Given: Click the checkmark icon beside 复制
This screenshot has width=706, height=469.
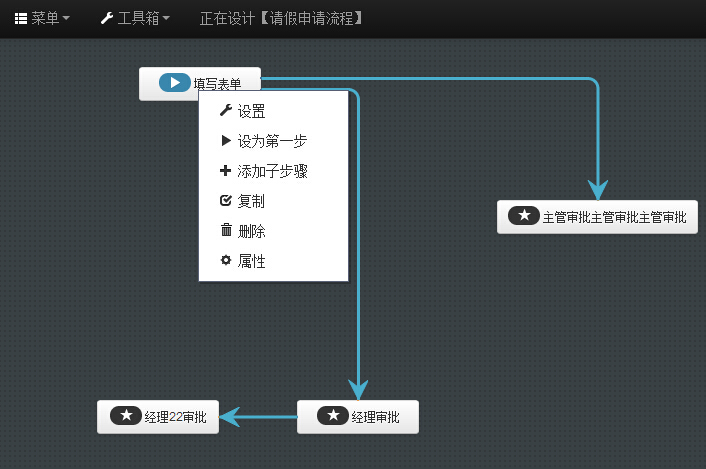Looking at the screenshot, I should pos(225,201).
